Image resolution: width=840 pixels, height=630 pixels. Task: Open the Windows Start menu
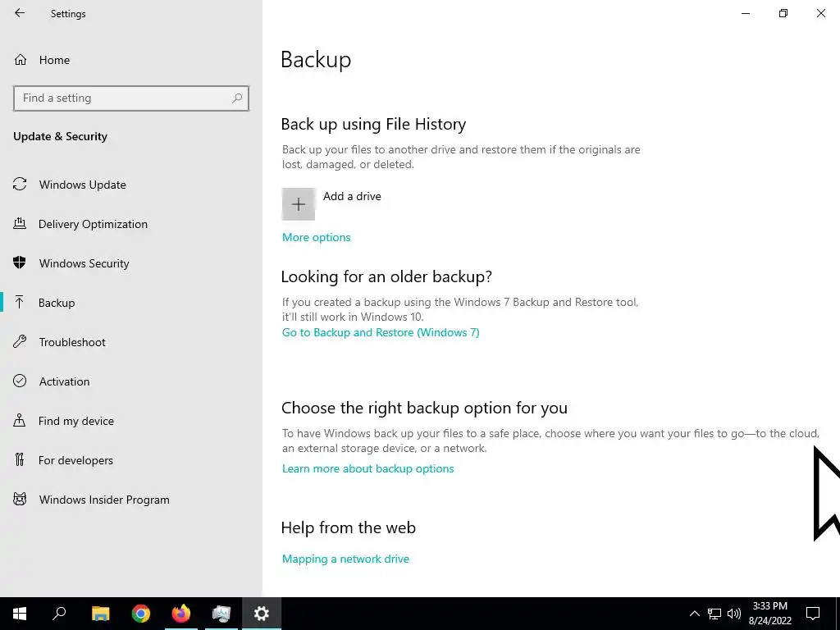pyautogui.click(x=20, y=614)
